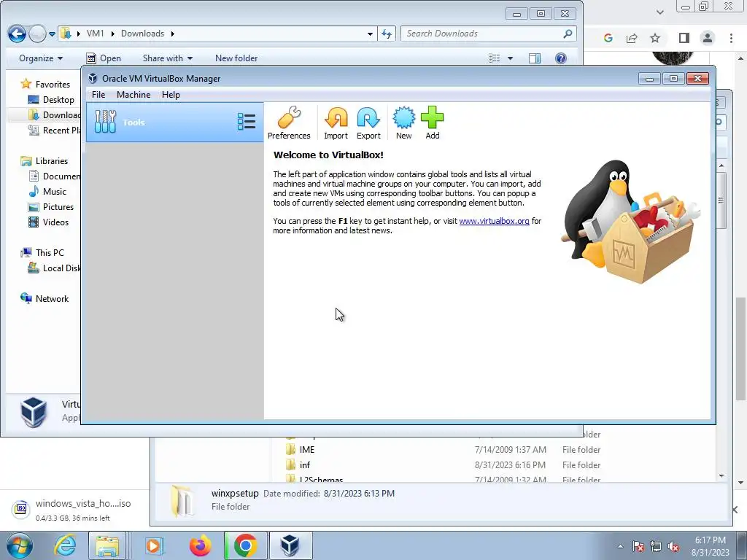This screenshot has height=560, width=747.
Task: Open Chrome profile avatar icon
Action: pos(708,38)
